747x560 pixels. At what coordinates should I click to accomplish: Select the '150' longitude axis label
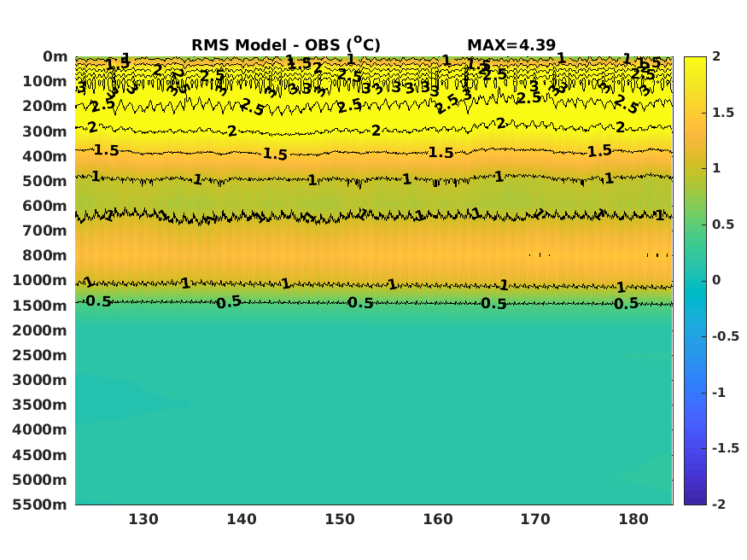tap(340, 519)
